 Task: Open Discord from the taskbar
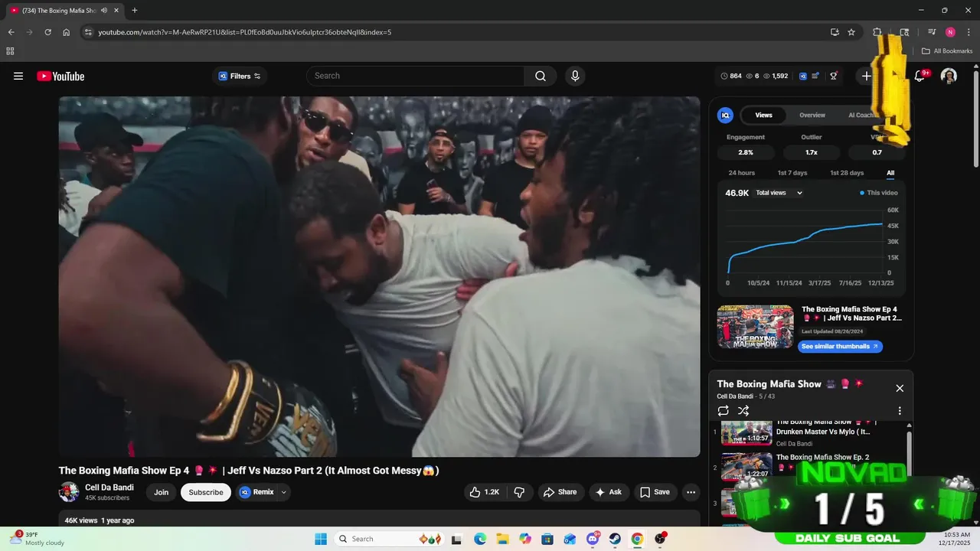click(593, 539)
